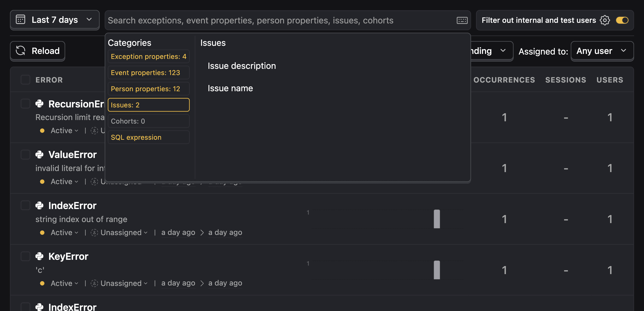Expand Active status dropdown for KeyError
644x311 pixels.
point(65,283)
